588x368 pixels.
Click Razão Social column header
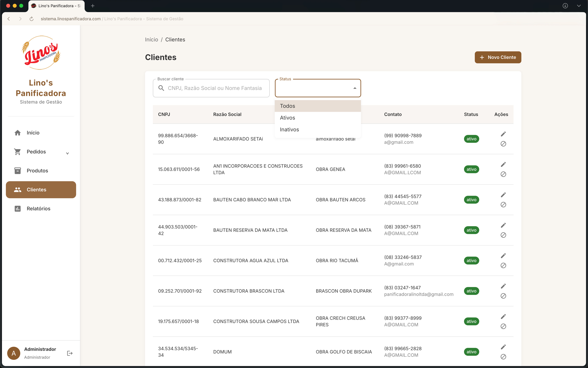227,114
